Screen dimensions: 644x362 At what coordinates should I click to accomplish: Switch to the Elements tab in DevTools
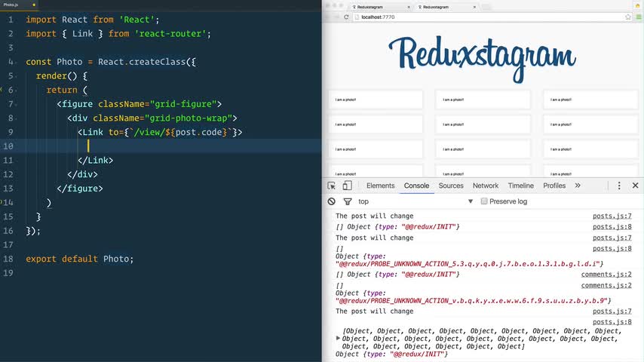[380, 186]
